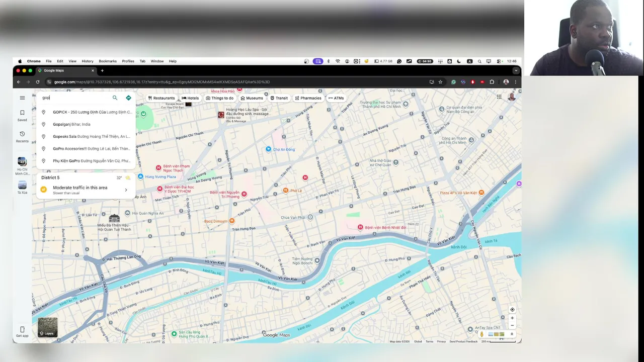The width and height of the screenshot is (644, 362).
Task: Click Global link in map footer
Action: (x=418, y=341)
